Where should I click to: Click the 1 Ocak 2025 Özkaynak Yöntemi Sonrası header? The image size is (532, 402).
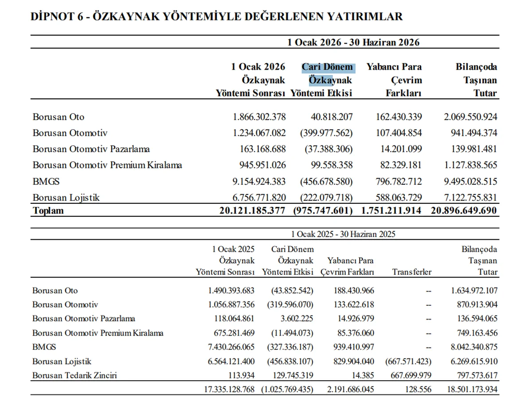[x=225, y=261]
